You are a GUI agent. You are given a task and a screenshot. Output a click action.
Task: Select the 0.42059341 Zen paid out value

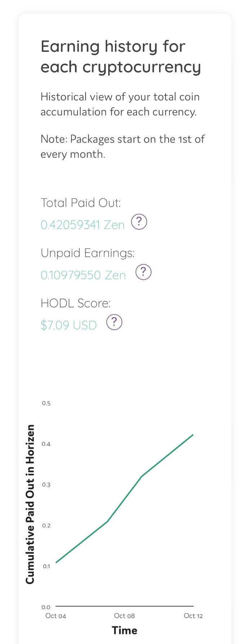(x=83, y=225)
